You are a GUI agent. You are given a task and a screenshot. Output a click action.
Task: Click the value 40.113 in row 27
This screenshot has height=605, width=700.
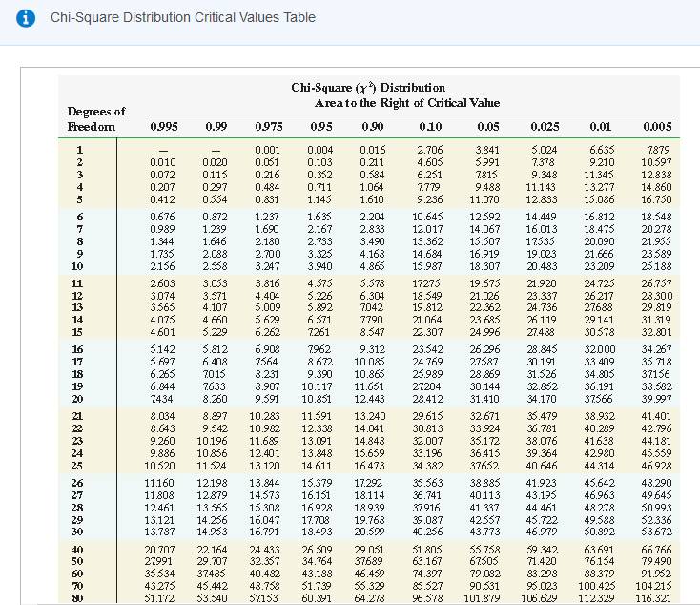484,495
